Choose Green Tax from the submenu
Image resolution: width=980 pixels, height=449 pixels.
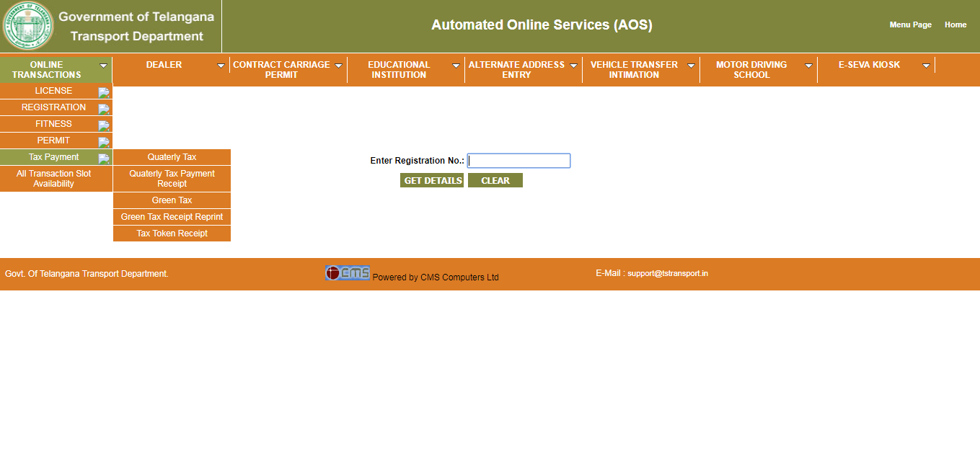tap(172, 200)
